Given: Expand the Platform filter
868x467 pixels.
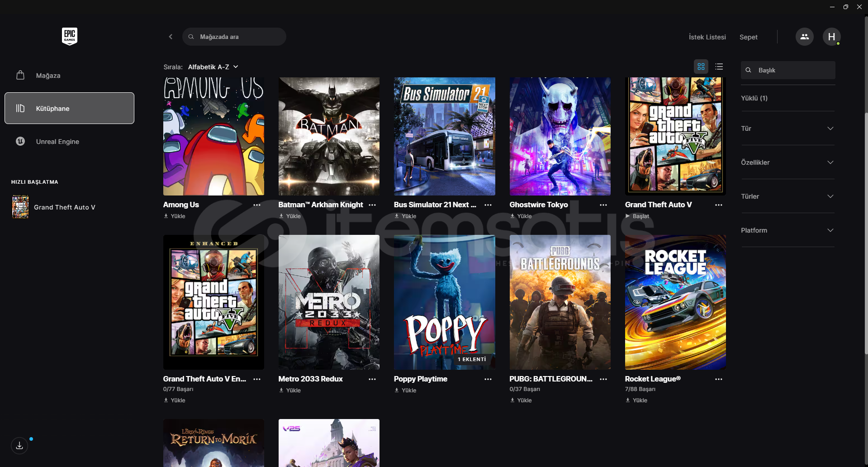Looking at the screenshot, I should [787, 230].
